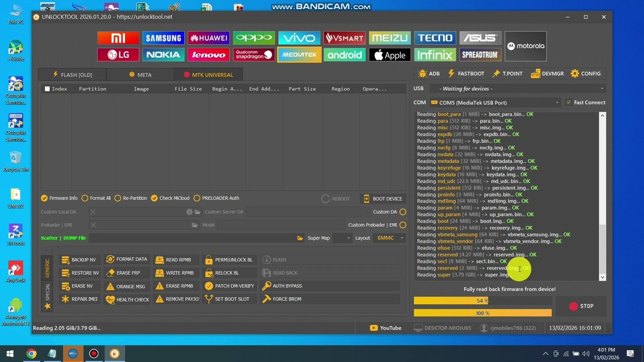This screenshot has height=362, width=644.
Task: Open the COM5 MediaTek USB Port dropdown
Action: (495, 103)
